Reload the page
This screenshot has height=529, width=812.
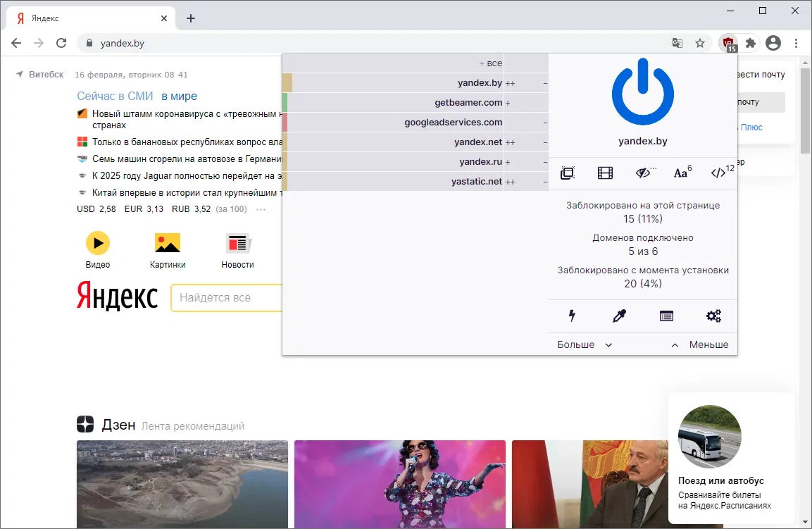click(61, 43)
